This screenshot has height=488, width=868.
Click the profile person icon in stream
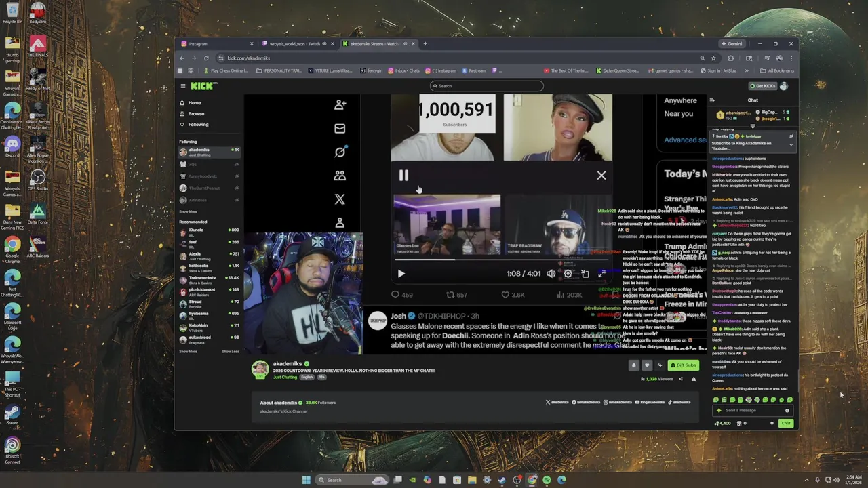340,223
